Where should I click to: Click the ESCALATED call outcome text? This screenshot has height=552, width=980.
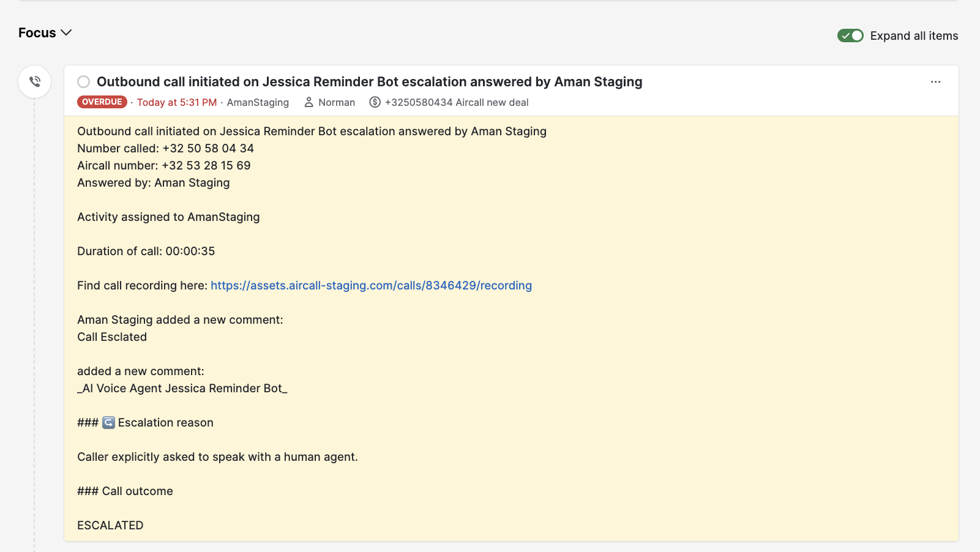click(x=110, y=525)
